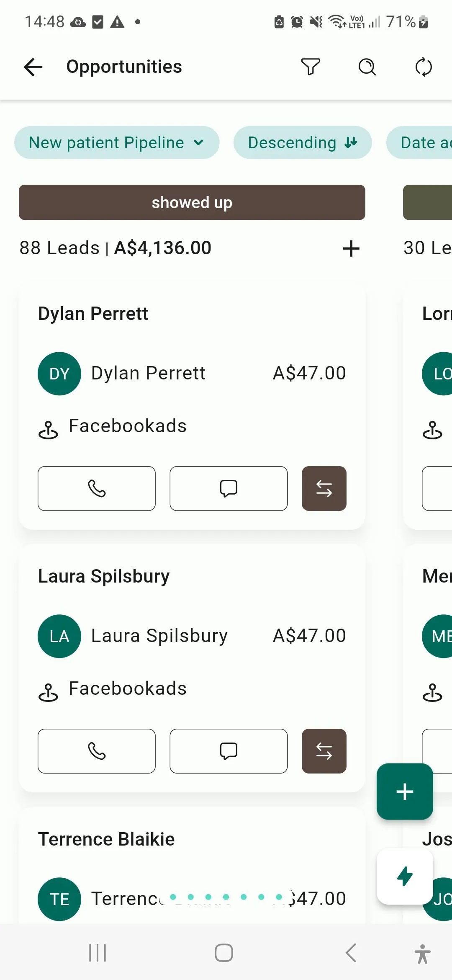Tap the refresh sync icon
The width and height of the screenshot is (452, 980).
click(424, 67)
